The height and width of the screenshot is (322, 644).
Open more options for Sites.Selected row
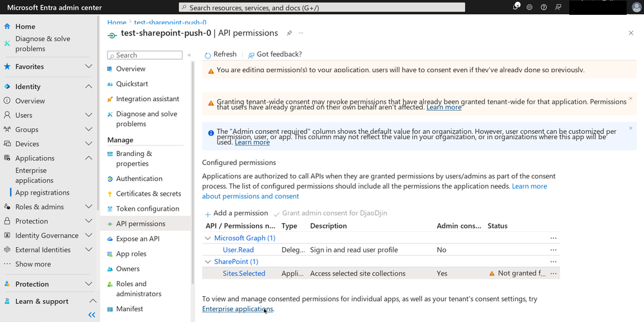(x=553, y=273)
